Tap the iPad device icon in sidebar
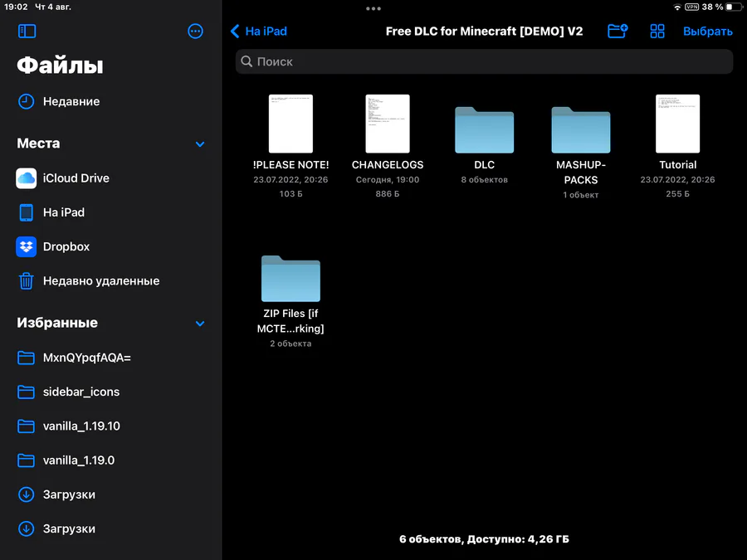Image resolution: width=747 pixels, height=560 pixels. point(27,212)
